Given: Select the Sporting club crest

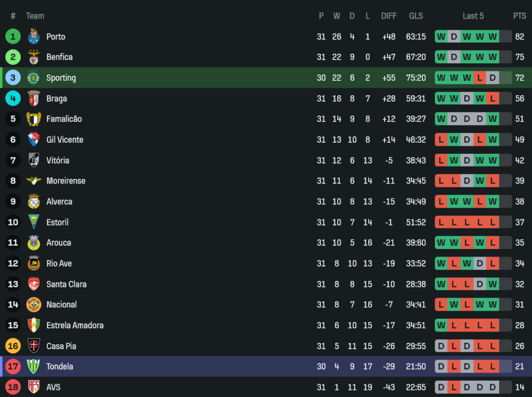Looking at the screenshot, I should point(34,78).
